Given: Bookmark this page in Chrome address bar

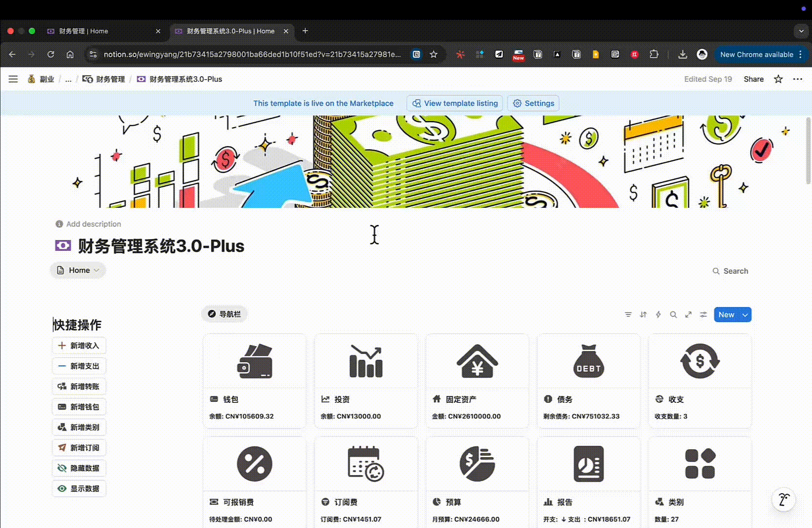Looking at the screenshot, I should [x=433, y=55].
